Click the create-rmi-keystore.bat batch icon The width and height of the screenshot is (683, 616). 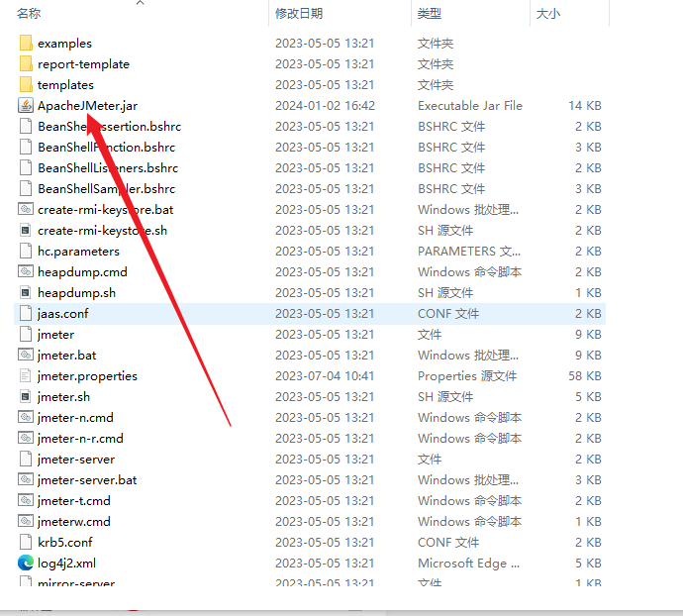coord(26,210)
